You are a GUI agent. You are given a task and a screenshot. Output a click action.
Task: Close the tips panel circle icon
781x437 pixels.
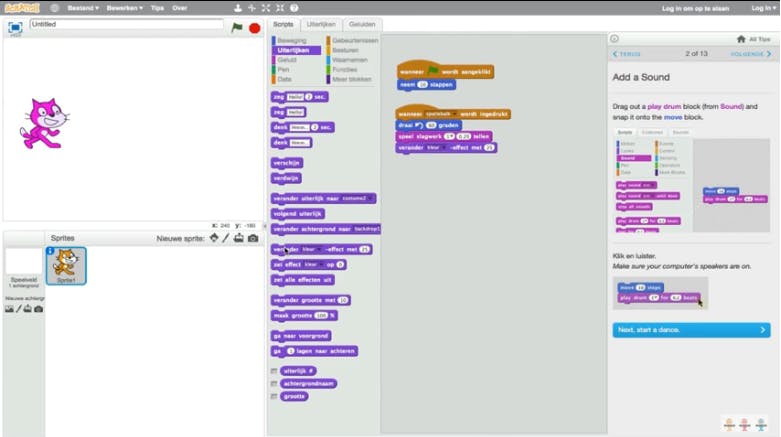click(615, 39)
